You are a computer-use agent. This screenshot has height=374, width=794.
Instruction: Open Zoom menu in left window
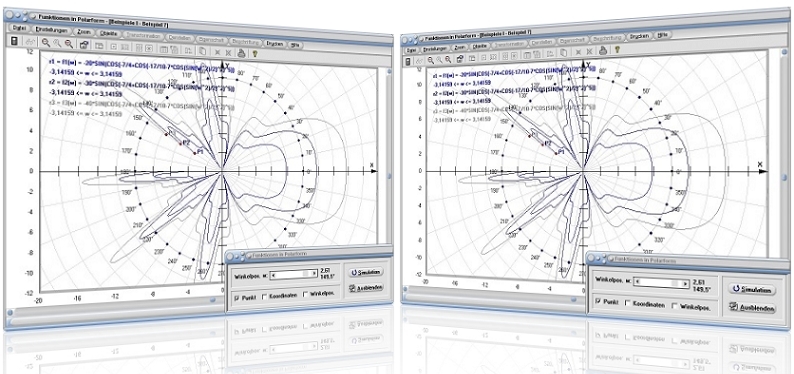point(84,32)
